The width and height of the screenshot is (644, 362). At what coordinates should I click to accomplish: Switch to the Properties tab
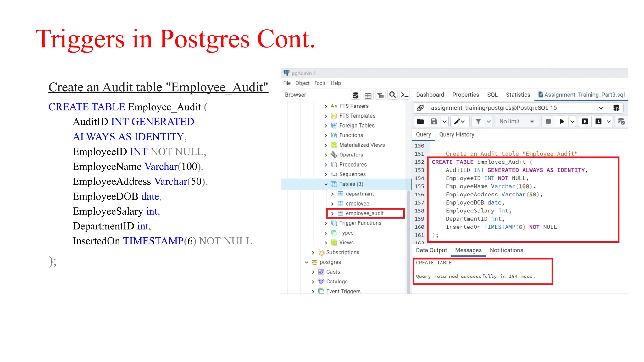click(x=466, y=95)
